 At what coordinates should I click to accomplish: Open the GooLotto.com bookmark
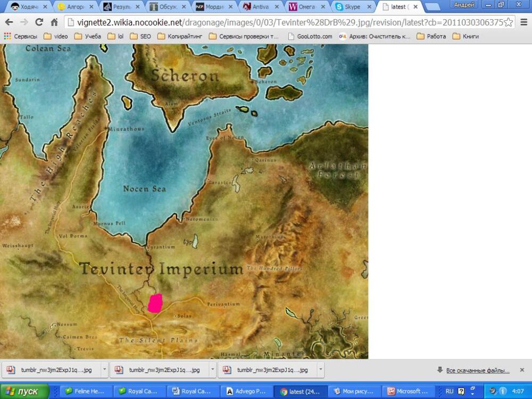[310, 36]
